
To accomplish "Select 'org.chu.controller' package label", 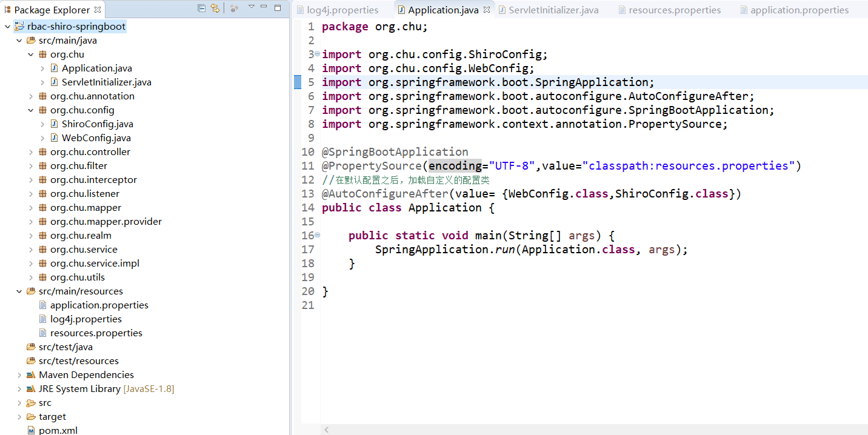I will 90,152.
